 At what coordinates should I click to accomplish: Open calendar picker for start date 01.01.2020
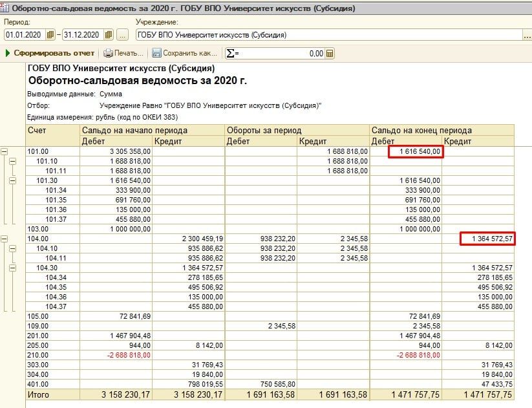point(50,35)
